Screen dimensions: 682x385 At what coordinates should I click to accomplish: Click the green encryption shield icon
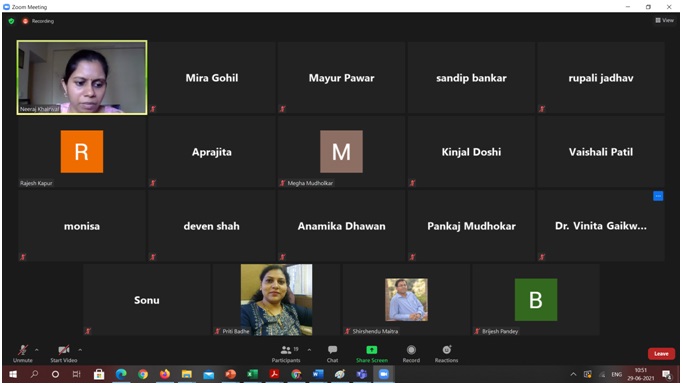click(12, 21)
